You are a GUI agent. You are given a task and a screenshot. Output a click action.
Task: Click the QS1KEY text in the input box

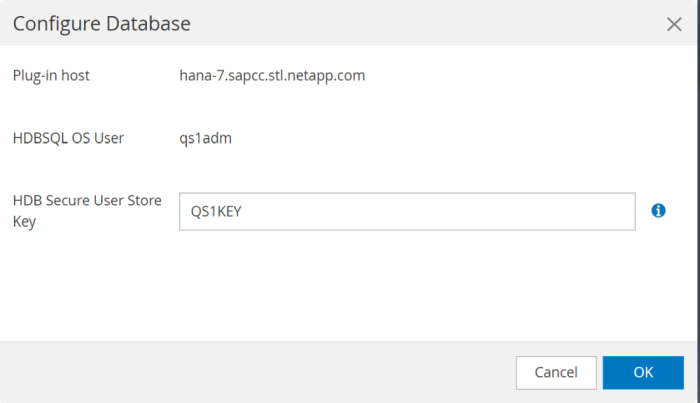point(216,212)
